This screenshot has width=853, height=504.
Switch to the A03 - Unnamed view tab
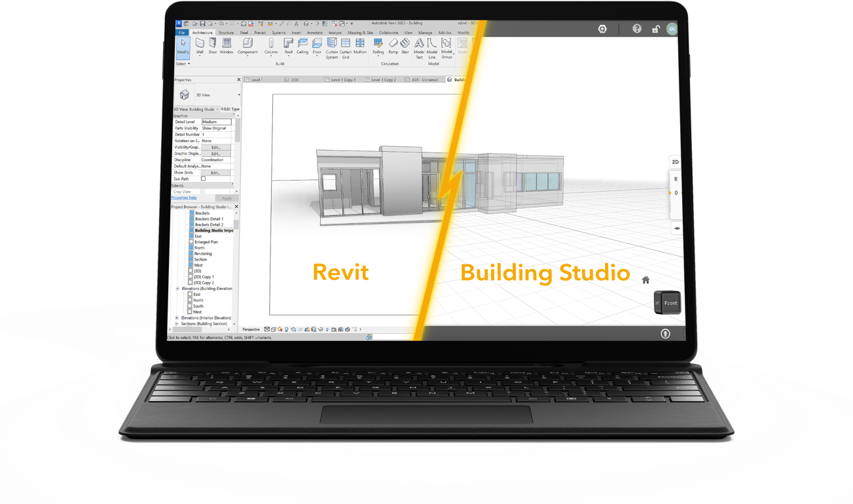click(x=422, y=80)
